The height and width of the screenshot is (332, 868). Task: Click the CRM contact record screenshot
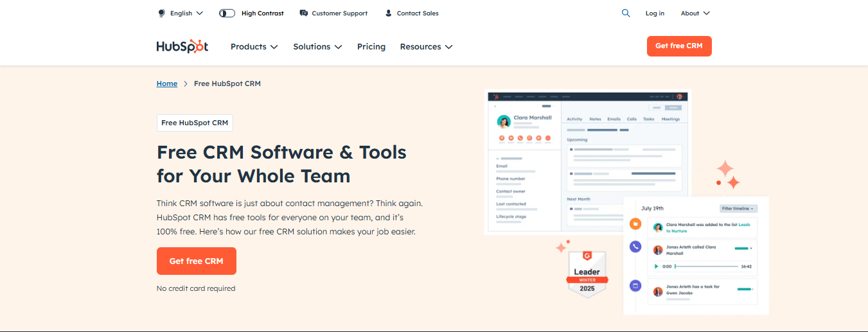(587, 162)
